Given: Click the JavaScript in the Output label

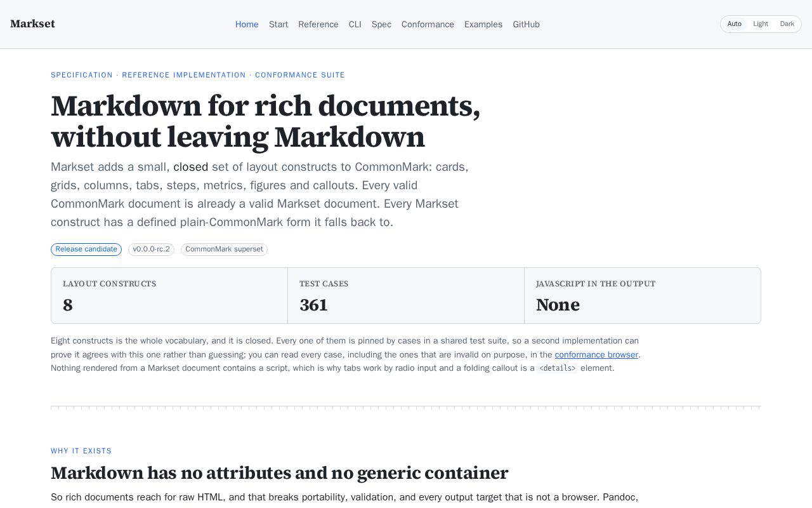Looking at the screenshot, I should click(x=596, y=284).
